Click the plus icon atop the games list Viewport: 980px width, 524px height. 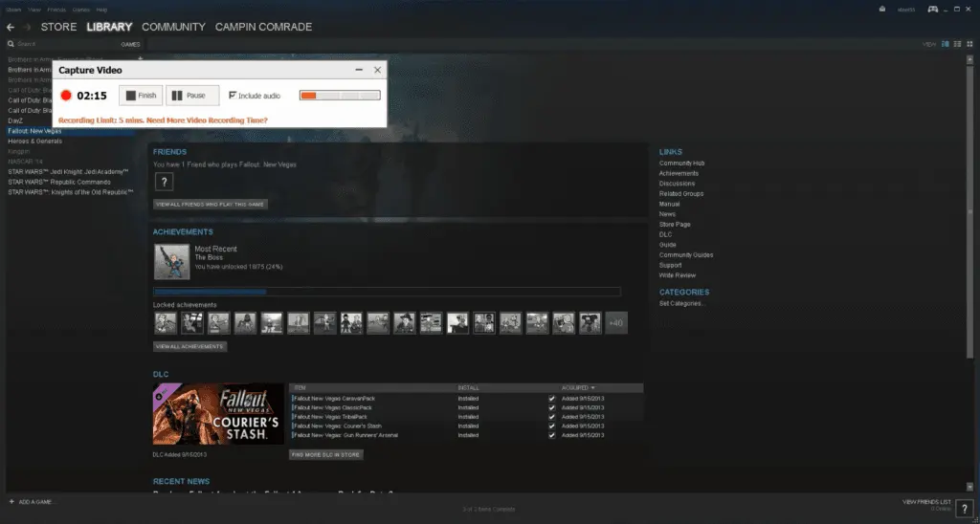pyautogui.click(x=140, y=58)
